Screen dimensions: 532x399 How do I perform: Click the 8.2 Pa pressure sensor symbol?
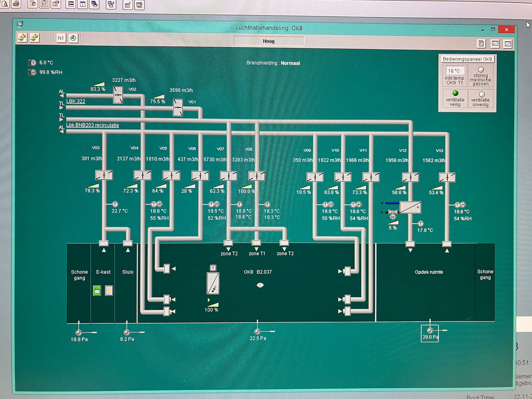[x=127, y=332]
